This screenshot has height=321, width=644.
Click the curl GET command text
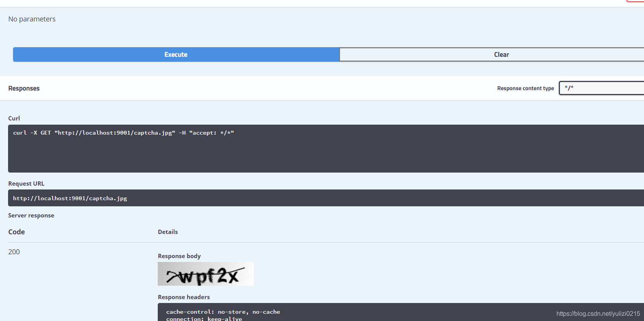pos(123,133)
